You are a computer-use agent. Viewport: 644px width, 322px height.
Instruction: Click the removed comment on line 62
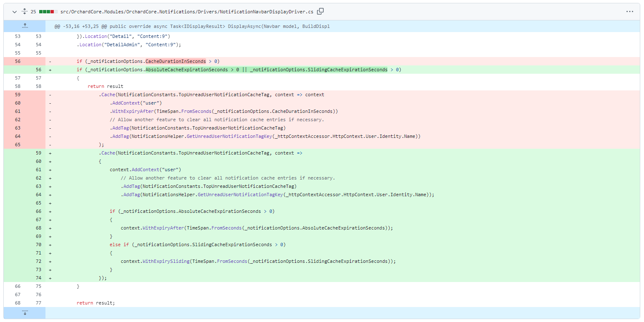click(217, 120)
